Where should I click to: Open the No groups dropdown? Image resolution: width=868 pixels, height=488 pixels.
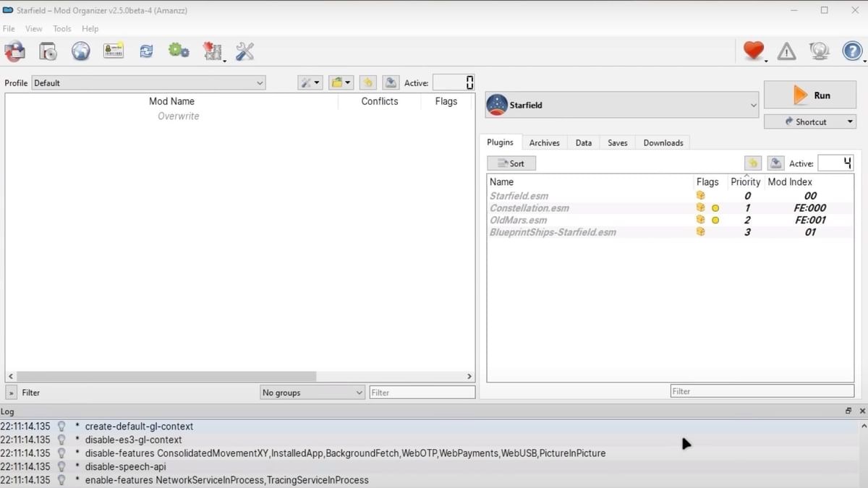point(312,393)
